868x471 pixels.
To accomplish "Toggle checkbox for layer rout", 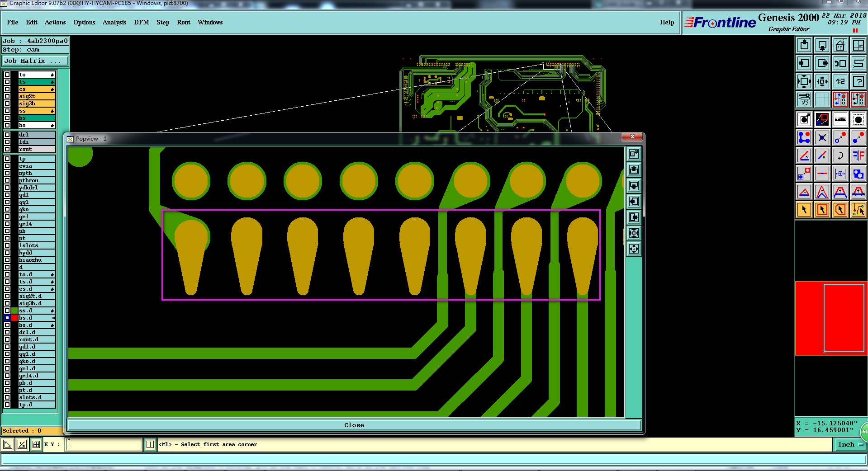I will point(7,149).
